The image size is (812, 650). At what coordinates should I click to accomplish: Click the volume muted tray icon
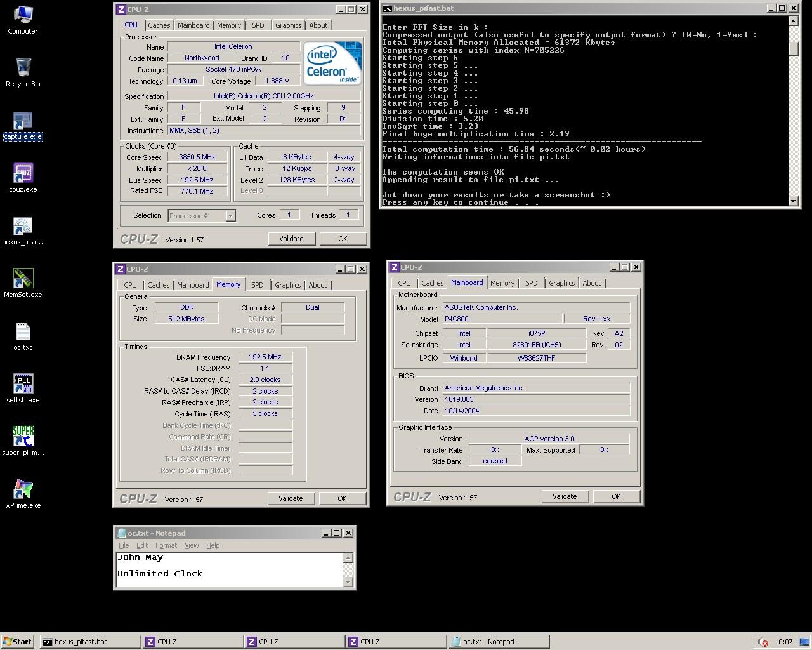point(763,642)
